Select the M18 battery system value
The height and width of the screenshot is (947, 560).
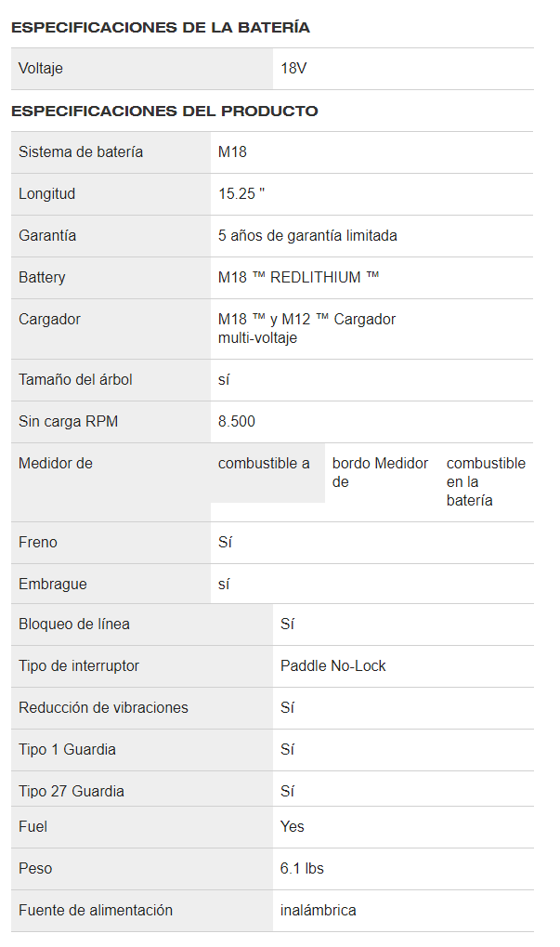[232, 152]
